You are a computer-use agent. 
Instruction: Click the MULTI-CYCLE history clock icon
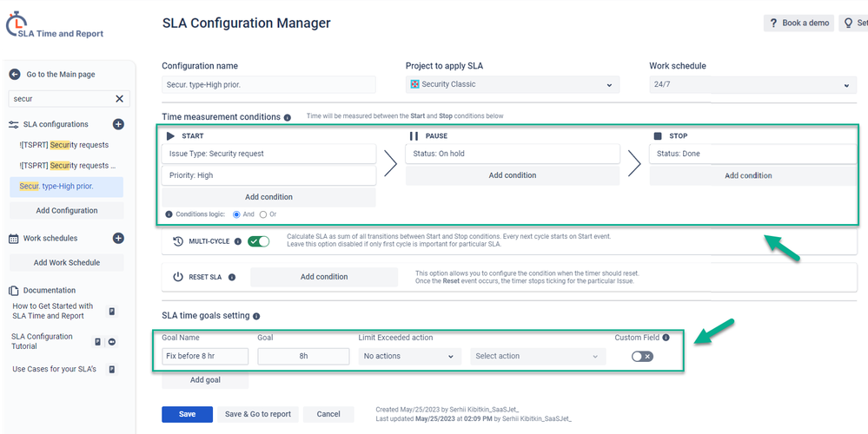178,241
